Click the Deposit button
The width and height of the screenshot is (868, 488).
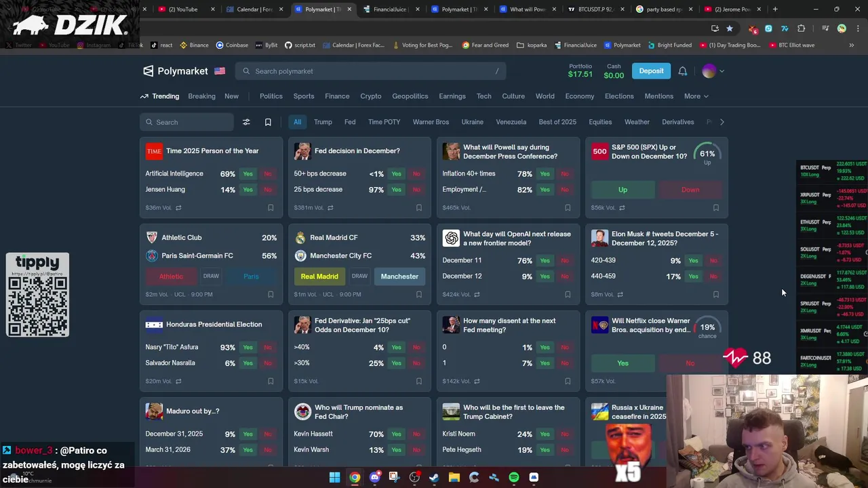point(651,71)
